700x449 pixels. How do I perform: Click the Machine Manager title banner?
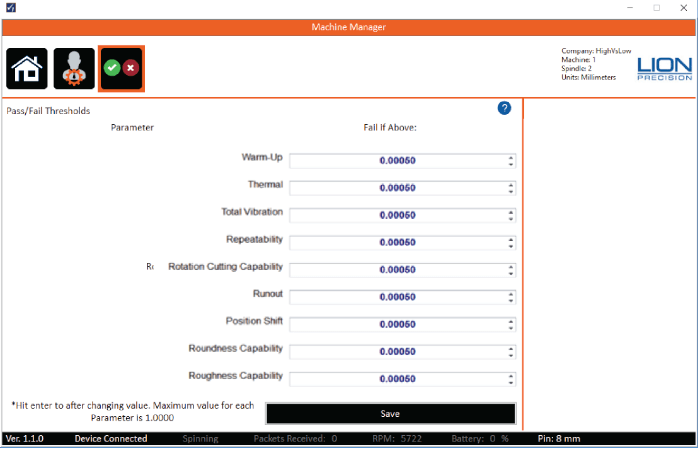349,27
